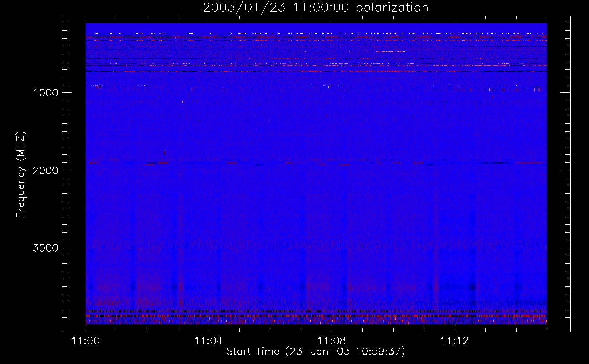This screenshot has width=589, height=364.
Task: Click the 11:00 time tick label
Action: (x=86, y=341)
